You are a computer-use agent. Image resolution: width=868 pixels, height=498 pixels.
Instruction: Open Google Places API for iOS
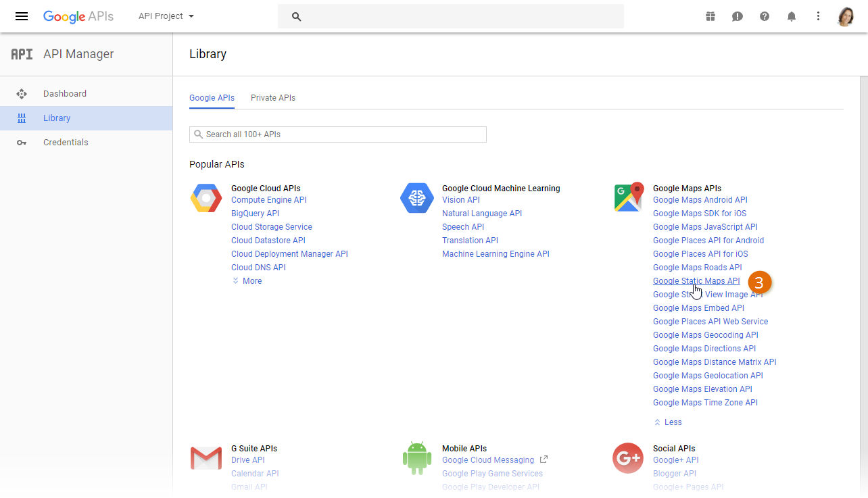[700, 254]
